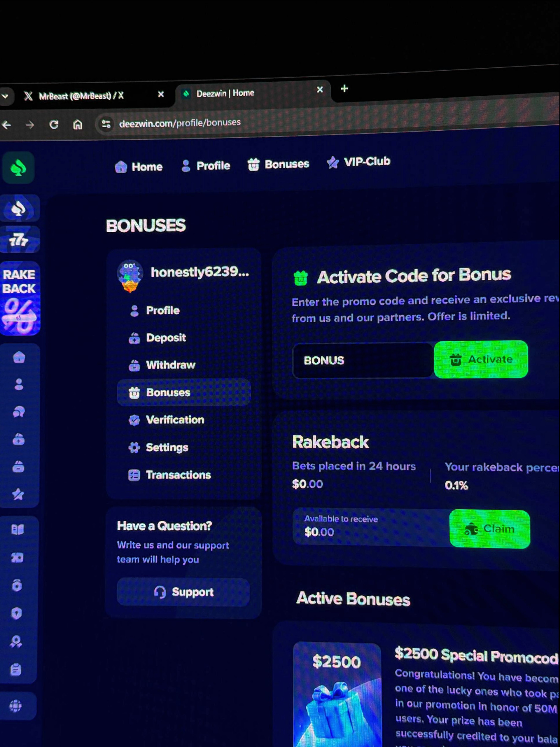Click the browser home icon
560x747 pixels.
tap(78, 125)
